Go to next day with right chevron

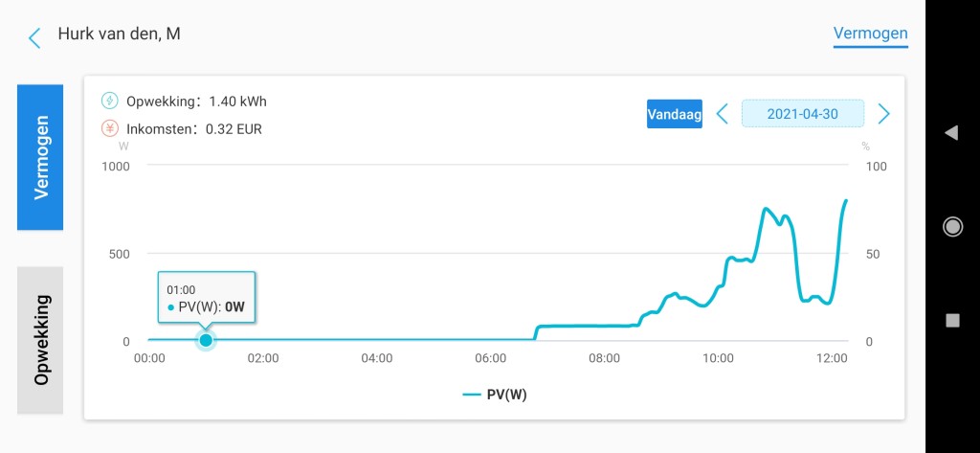point(883,114)
